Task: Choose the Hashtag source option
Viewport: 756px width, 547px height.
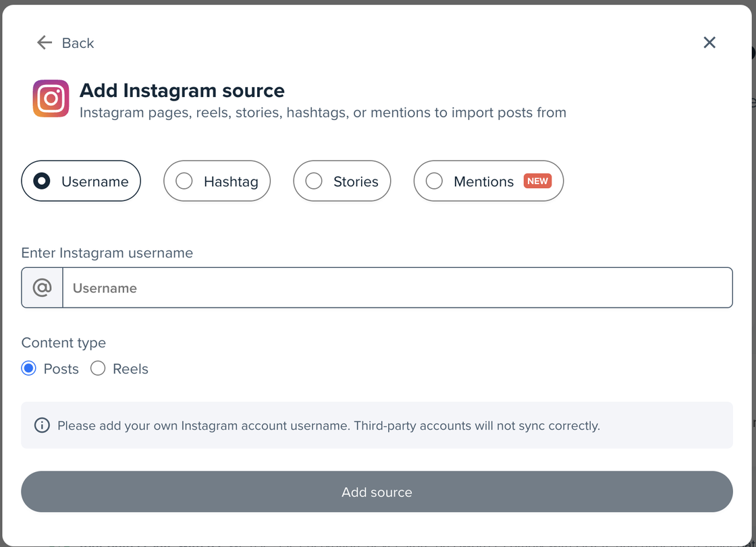Action: 217,181
